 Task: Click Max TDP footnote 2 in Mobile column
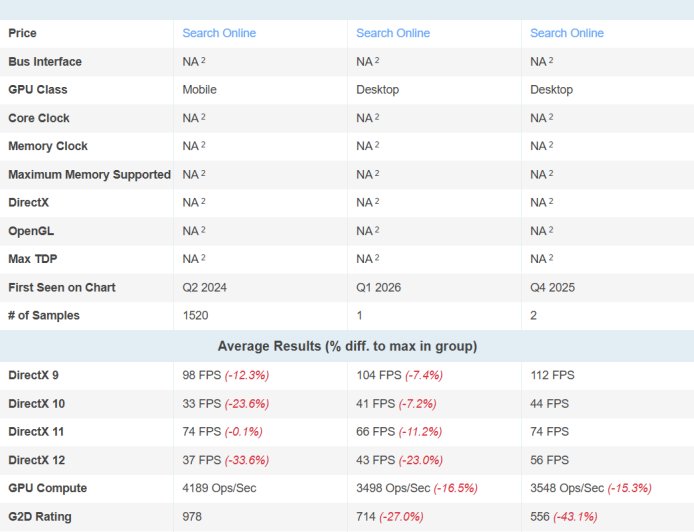(204, 258)
